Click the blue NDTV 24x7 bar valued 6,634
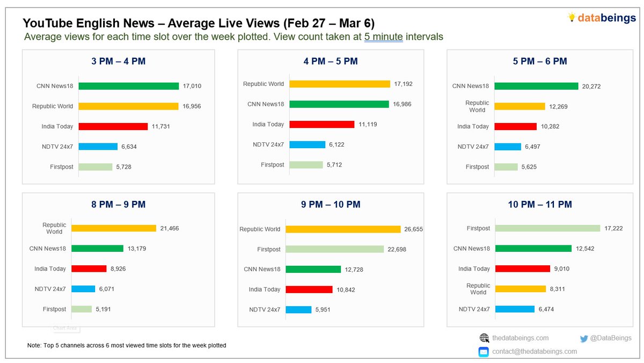644x363 pixels. [x=98, y=147]
